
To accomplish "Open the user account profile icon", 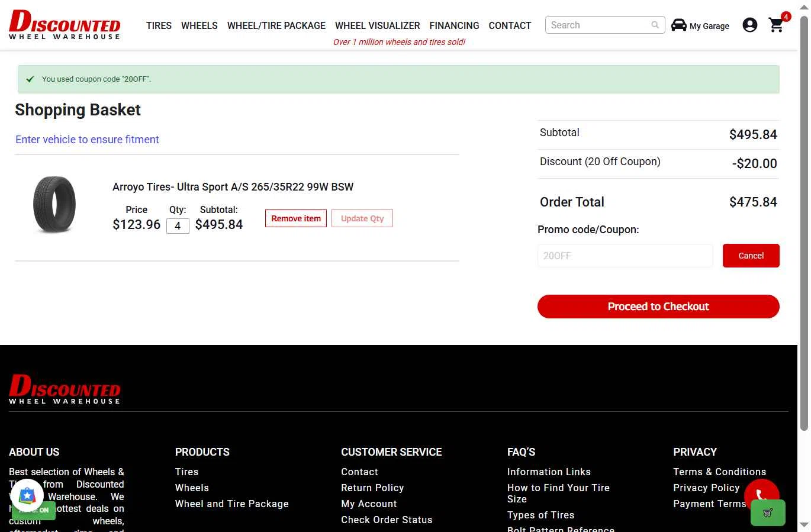I will click(749, 25).
